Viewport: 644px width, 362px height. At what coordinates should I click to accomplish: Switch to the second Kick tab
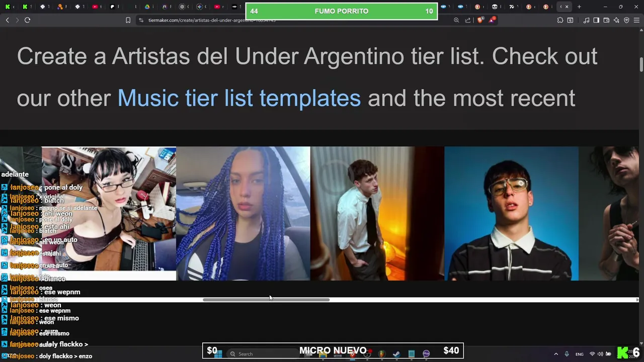pos(25,7)
